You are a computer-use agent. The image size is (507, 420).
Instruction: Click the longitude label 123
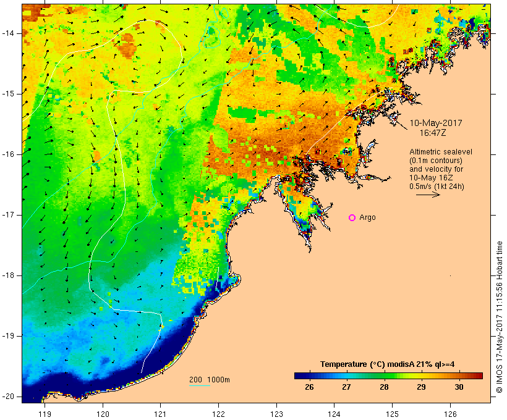[x=276, y=414]
